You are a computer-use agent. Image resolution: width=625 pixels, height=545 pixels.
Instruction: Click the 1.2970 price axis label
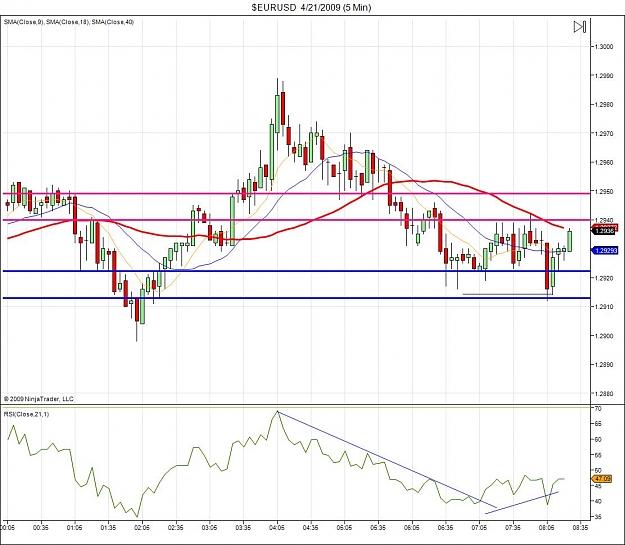point(603,134)
